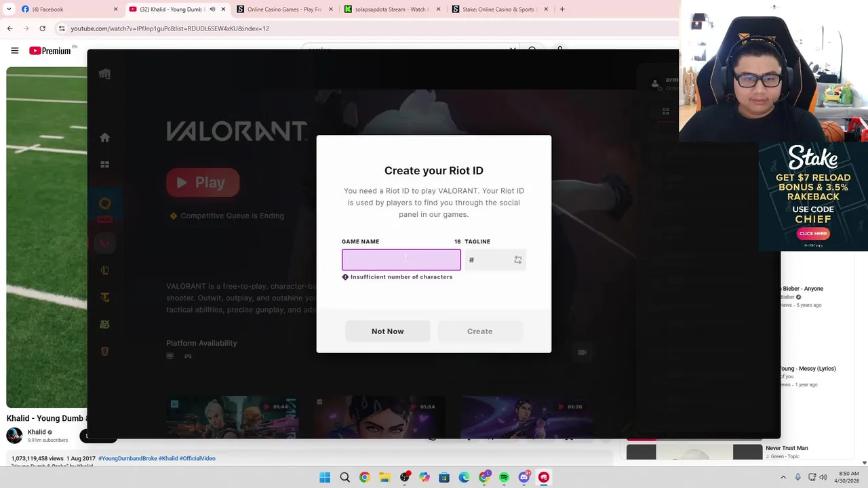Open Microsoft Store from the taskbar
Viewport: 868px width, 488px height.
(x=444, y=477)
